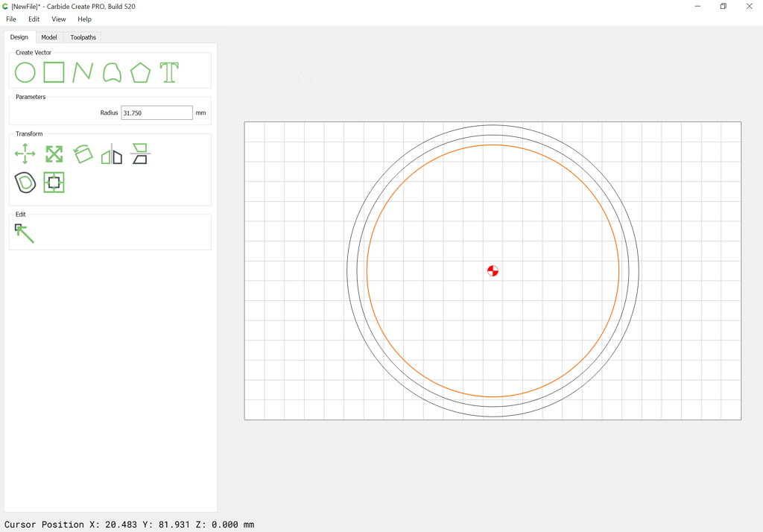Select the Text tool
This screenshot has height=532, width=763.
tap(169, 72)
